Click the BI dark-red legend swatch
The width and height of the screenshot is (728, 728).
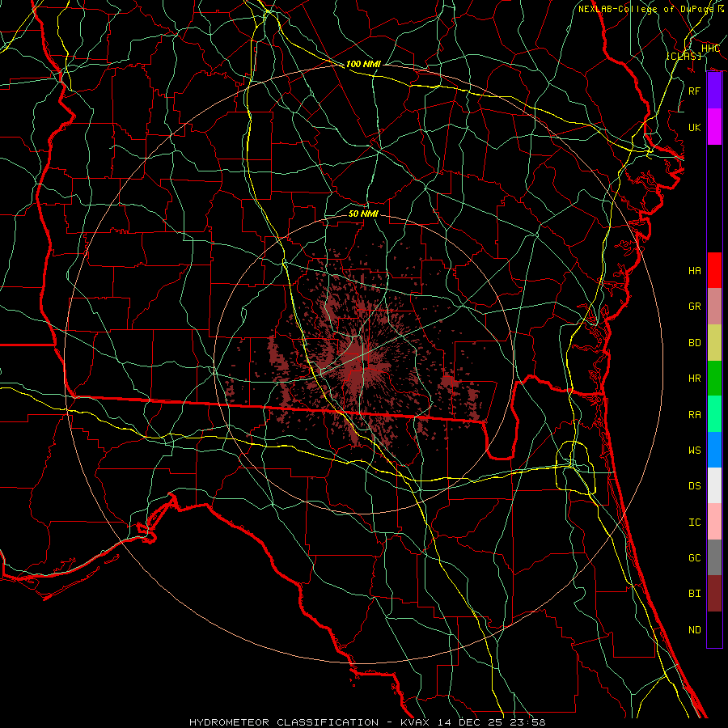click(x=714, y=594)
